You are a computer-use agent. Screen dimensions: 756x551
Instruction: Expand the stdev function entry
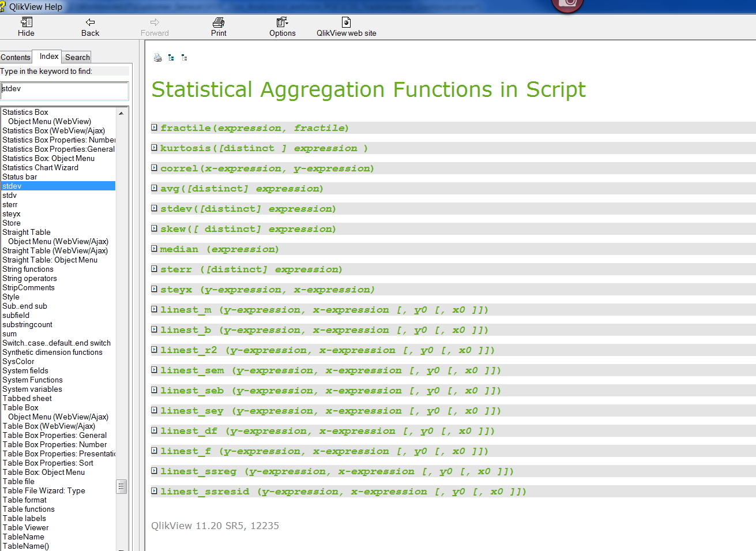point(155,208)
